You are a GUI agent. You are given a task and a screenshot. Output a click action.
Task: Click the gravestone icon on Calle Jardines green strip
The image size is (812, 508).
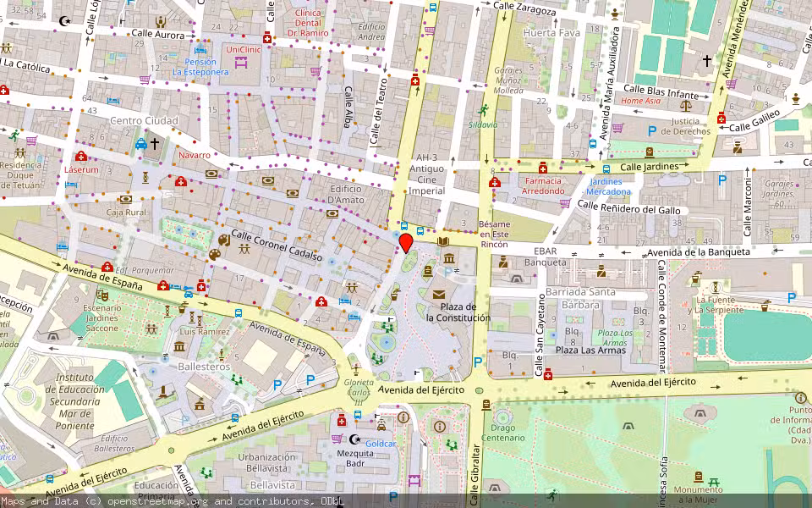coord(649,152)
